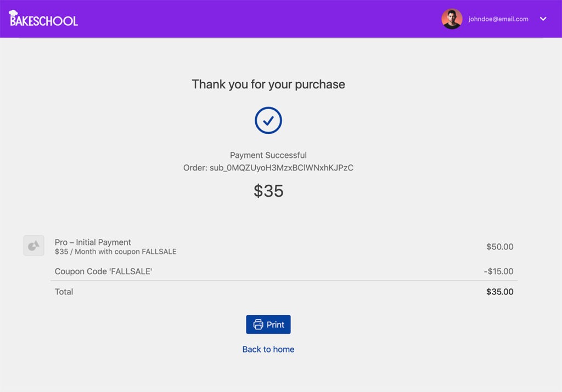Click the "Thank you for your purchase" heading
Image resolution: width=562 pixels, height=392 pixels.
pos(268,84)
